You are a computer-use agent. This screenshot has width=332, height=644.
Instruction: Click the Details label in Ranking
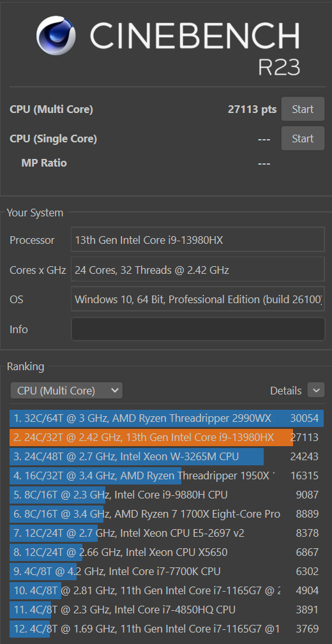pyautogui.click(x=285, y=391)
